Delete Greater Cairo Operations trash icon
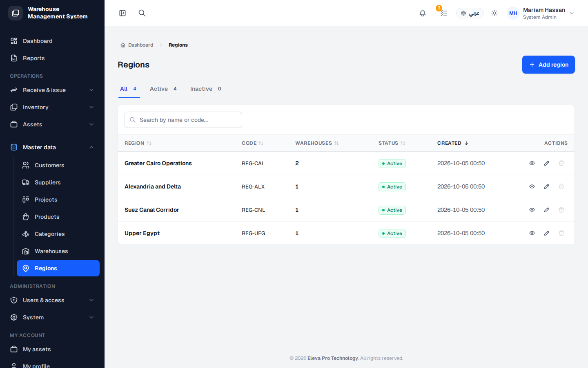Image resolution: width=588 pixels, height=368 pixels. point(561,163)
